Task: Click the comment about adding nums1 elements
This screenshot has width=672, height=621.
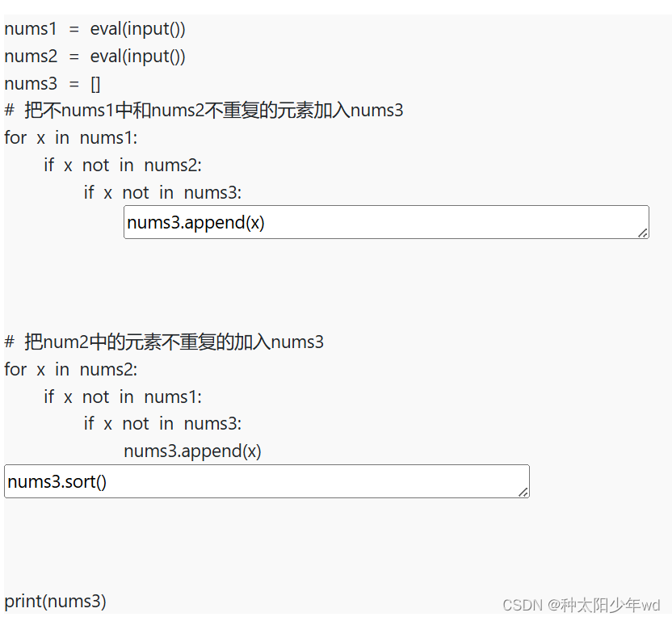Action: point(204,111)
